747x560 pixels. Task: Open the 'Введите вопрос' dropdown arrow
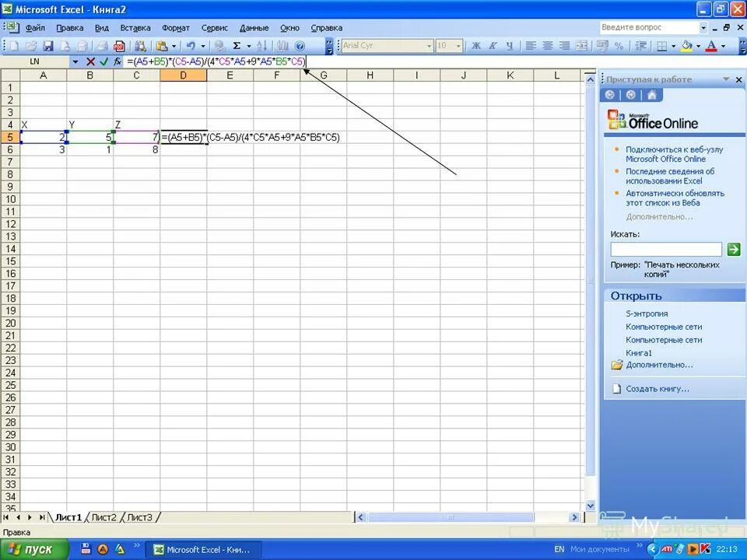point(703,28)
